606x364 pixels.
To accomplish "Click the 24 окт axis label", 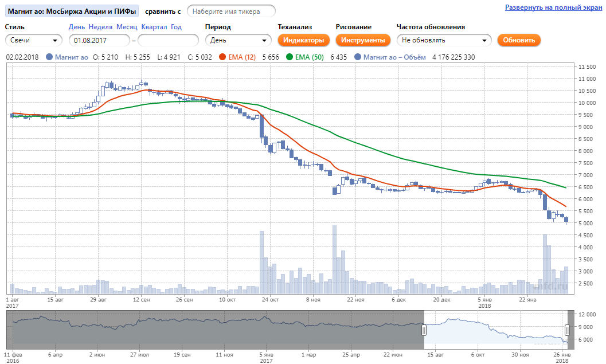I will (270, 299).
